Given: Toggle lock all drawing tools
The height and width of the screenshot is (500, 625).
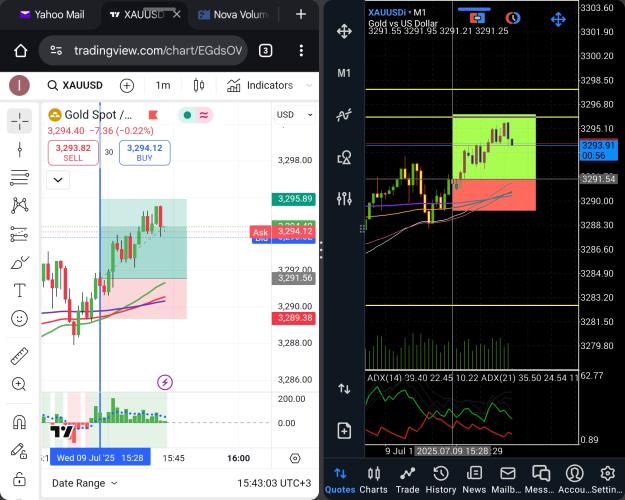Looking at the screenshot, I should click(19, 479).
